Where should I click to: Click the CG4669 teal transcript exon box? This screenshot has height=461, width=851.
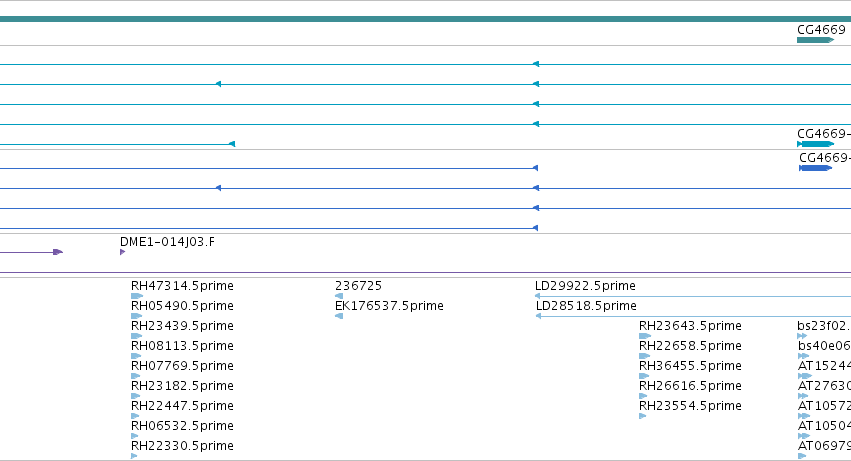click(816, 144)
